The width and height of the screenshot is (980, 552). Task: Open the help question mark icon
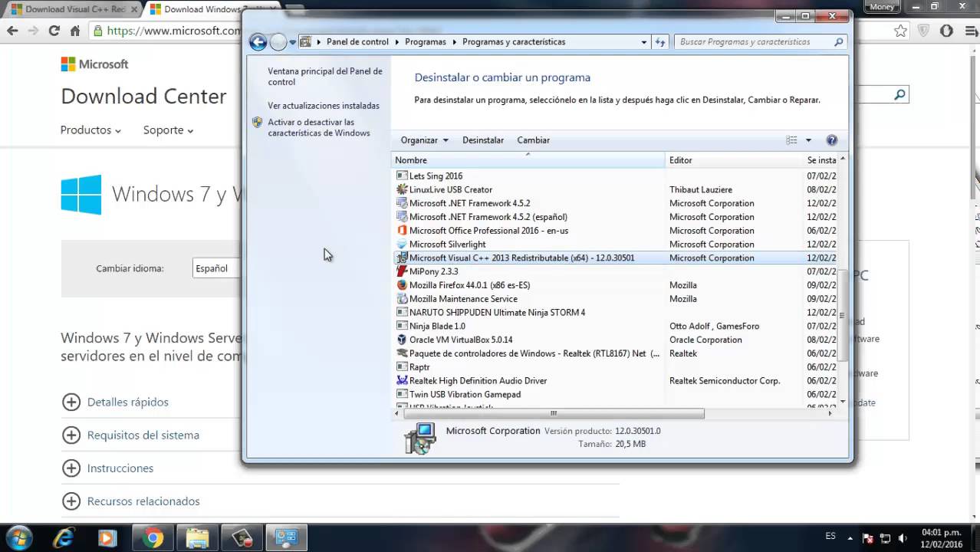click(x=831, y=140)
